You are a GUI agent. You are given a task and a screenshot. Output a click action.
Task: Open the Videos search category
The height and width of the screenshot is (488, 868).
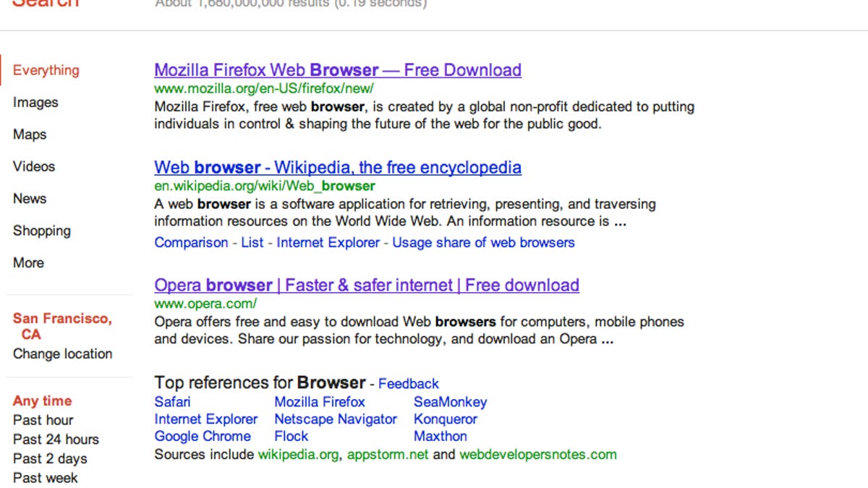[33, 166]
